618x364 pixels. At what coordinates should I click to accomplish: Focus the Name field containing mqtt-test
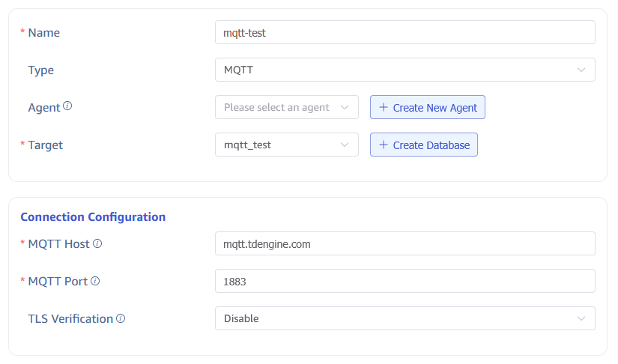[405, 32]
